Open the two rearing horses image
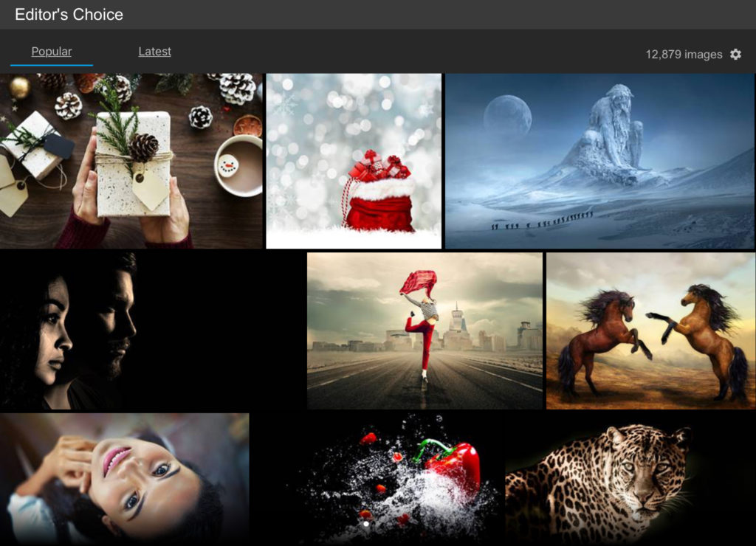 (x=651, y=331)
